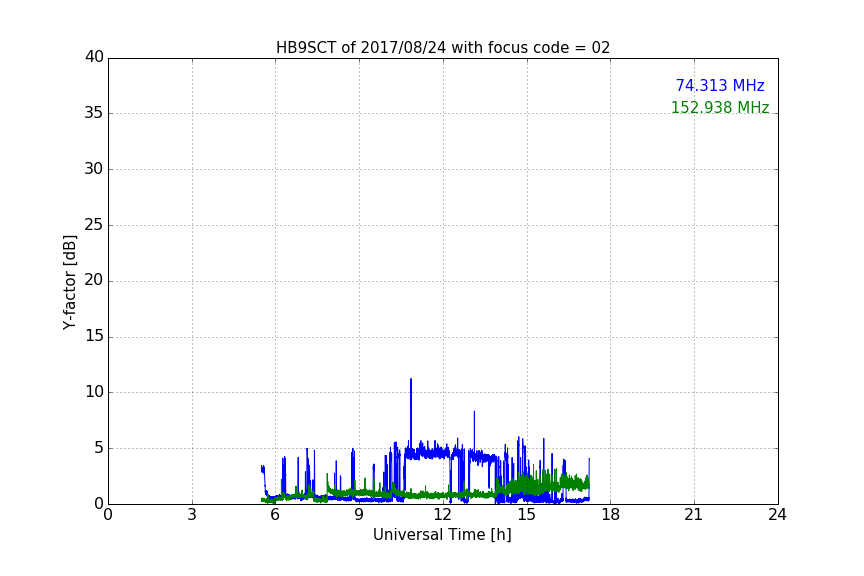
Task: Click y-axis tick label 25
Action: pyautogui.click(x=94, y=224)
